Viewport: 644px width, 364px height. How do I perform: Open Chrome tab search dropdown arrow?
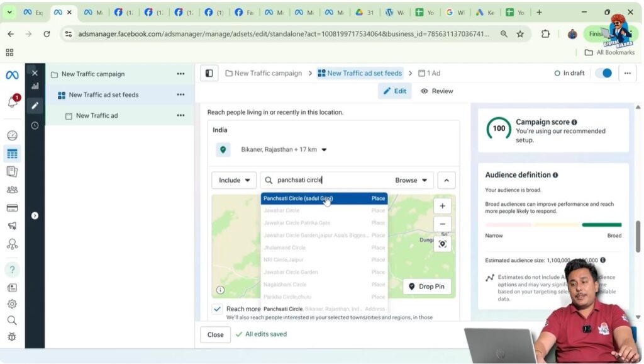(9, 13)
